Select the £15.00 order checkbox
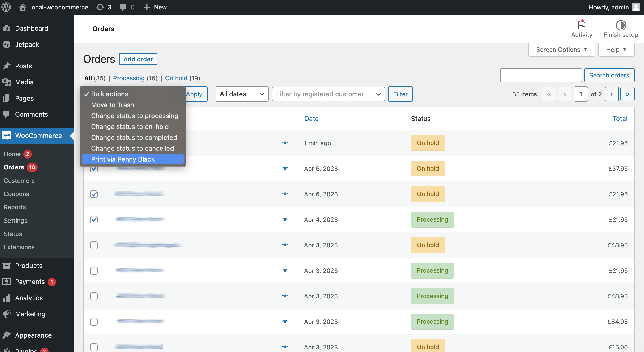The height and width of the screenshot is (352, 644). (x=94, y=347)
